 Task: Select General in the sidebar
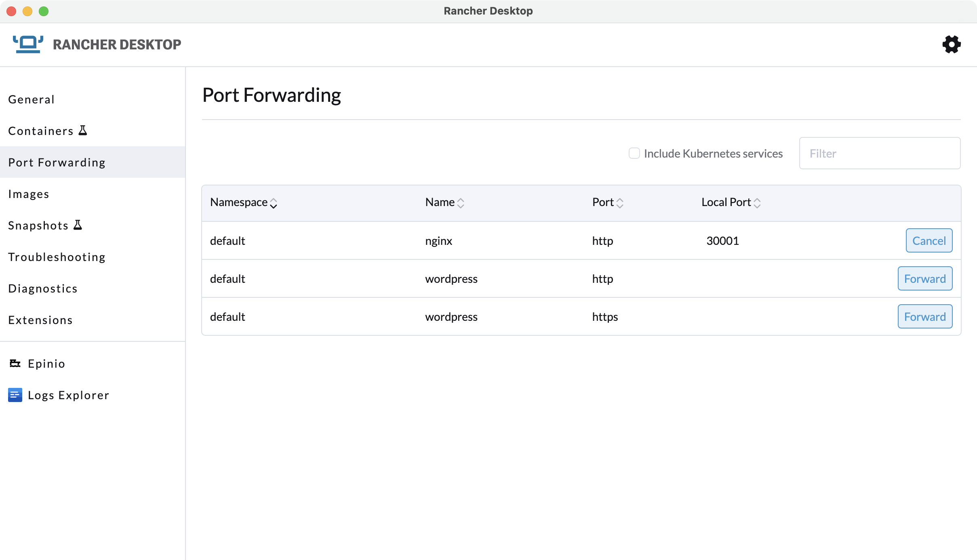click(32, 99)
